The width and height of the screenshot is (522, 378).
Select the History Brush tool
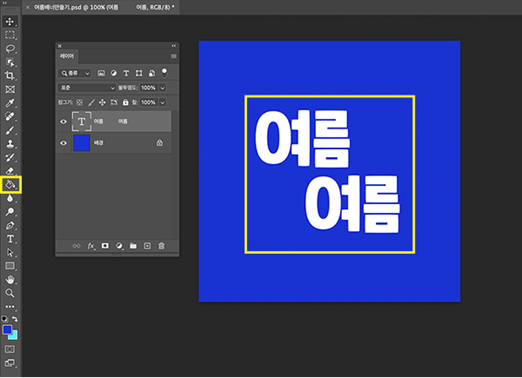[10, 157]
